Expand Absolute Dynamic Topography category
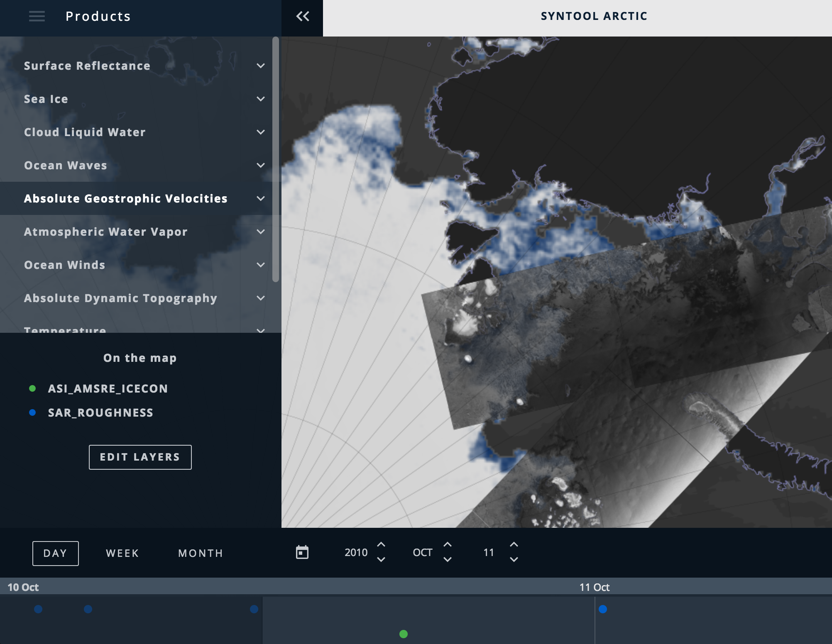 (x=261, y=298)
